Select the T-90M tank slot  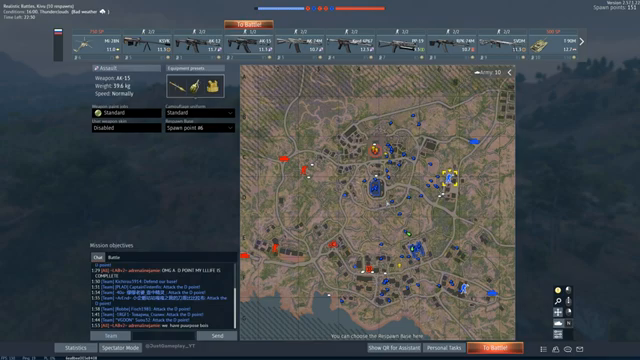pyautogui.click(x=553, y=45)
